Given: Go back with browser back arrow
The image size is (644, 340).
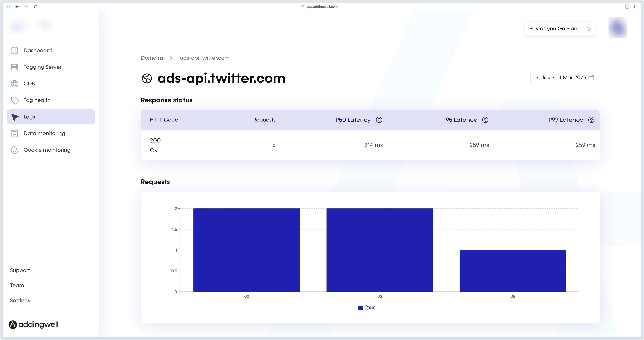Looking at the screenshot, I should point(17,7).
